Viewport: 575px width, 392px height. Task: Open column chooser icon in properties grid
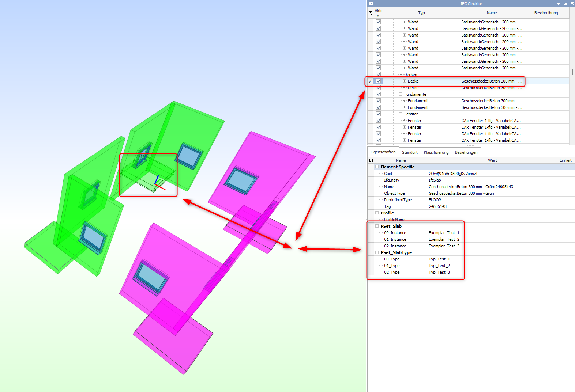click(371, 160)
